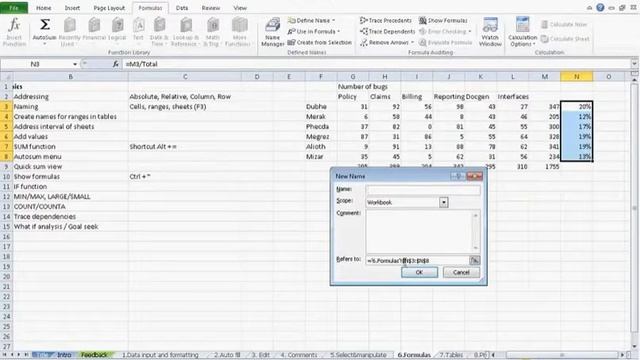Viewport: 640px width, 360px height.
Task: Switch to the Insert ribbon tab
Action: 72,8
